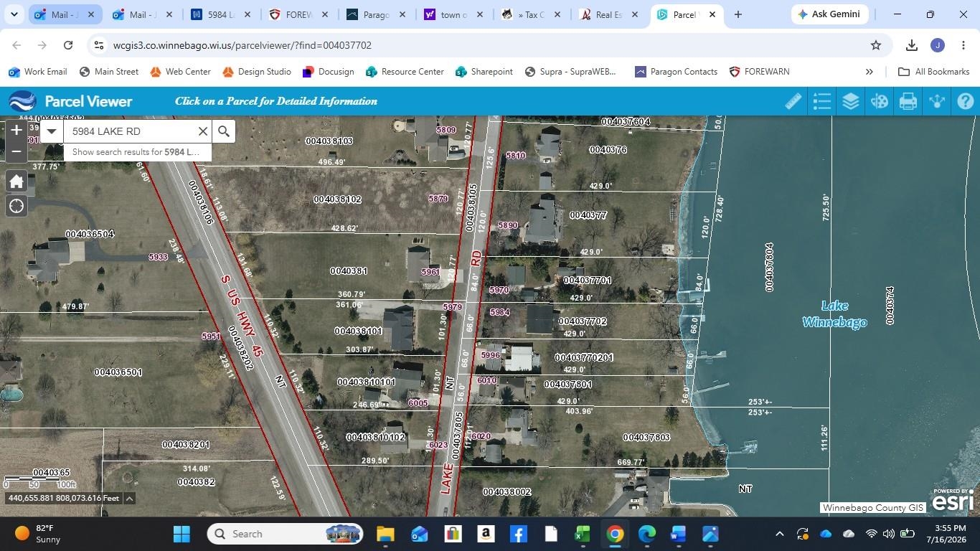
Task: Go to default map extent home
Action: (x=17, y=182)
